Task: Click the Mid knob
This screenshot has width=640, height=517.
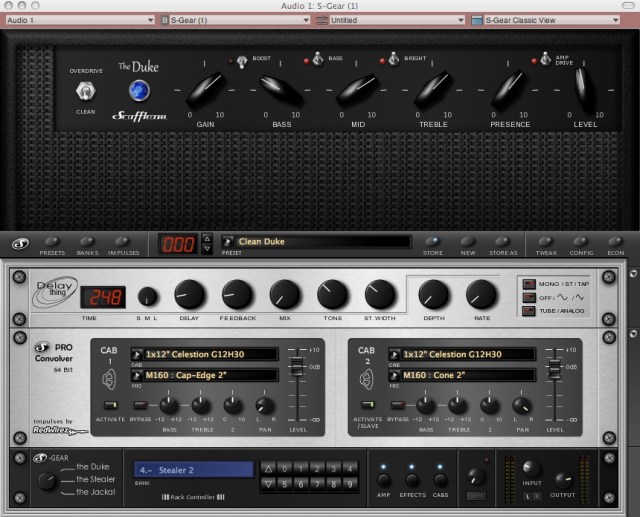Action: coord(358,90)
